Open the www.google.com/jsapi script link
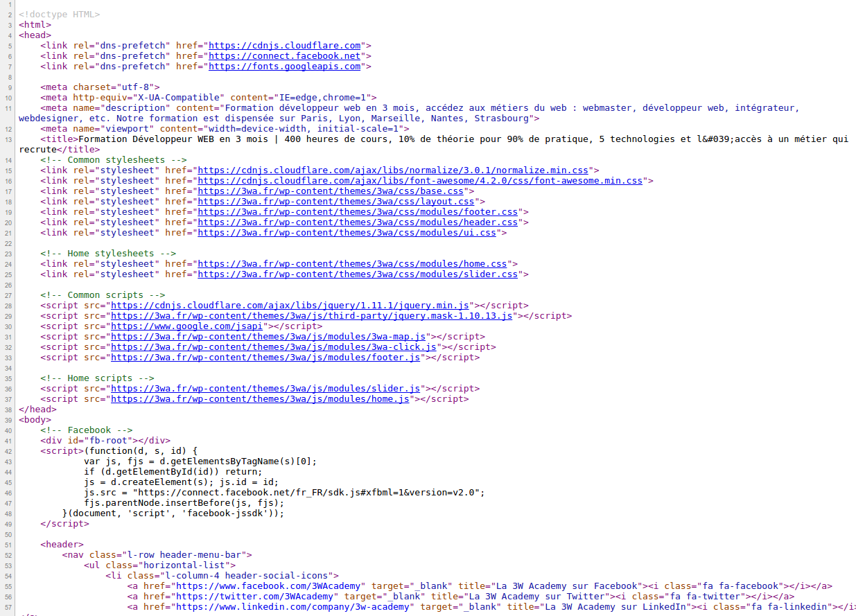This screenshot has width=856, height=616. [x=186, y=326]
